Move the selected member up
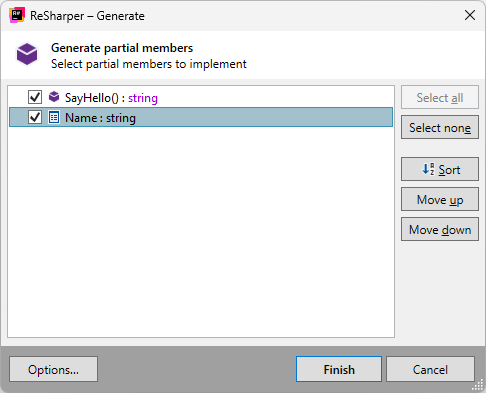Screen dimensions: 486x393 pos(440,199)
